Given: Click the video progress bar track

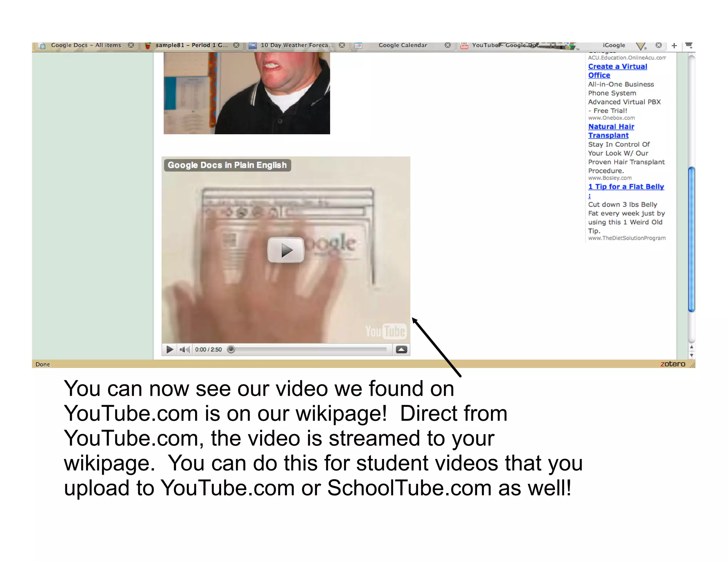Looking at the screenshot, I should click(308, 350).
